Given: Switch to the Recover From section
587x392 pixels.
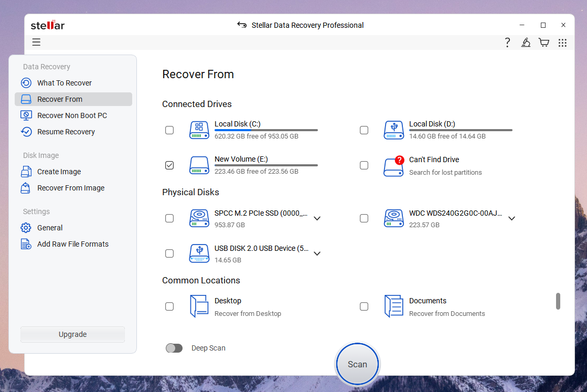Looking at the screenshot, I should (59, 99).
